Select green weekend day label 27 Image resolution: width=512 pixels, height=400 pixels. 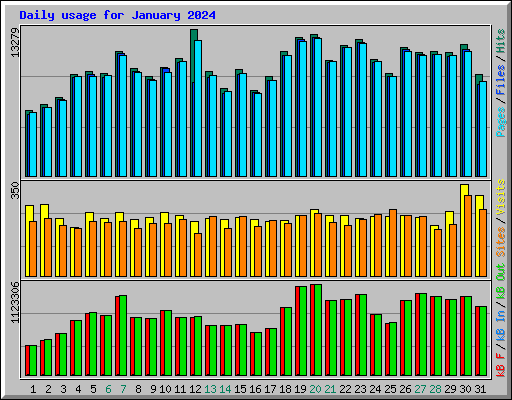(x=420, y=389)
